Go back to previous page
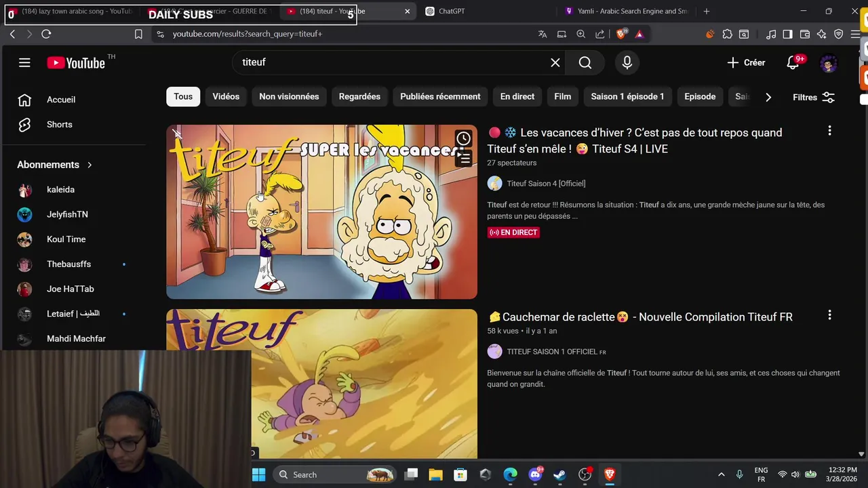Screen dimensions: 868x488 point(12,34)
